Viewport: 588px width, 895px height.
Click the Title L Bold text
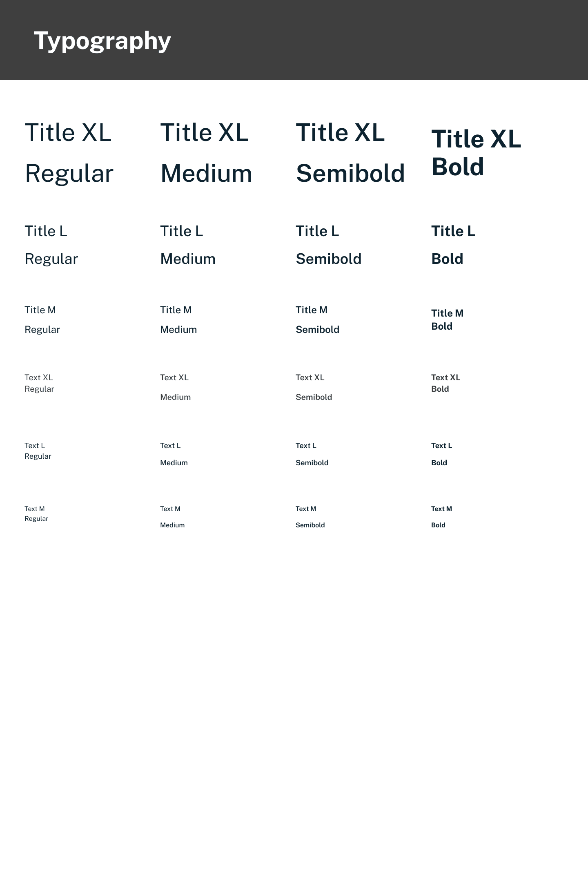[453, 245]
